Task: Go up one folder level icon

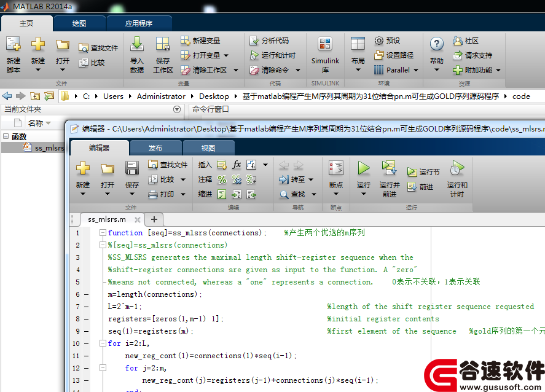Action: tap(35, 96)
